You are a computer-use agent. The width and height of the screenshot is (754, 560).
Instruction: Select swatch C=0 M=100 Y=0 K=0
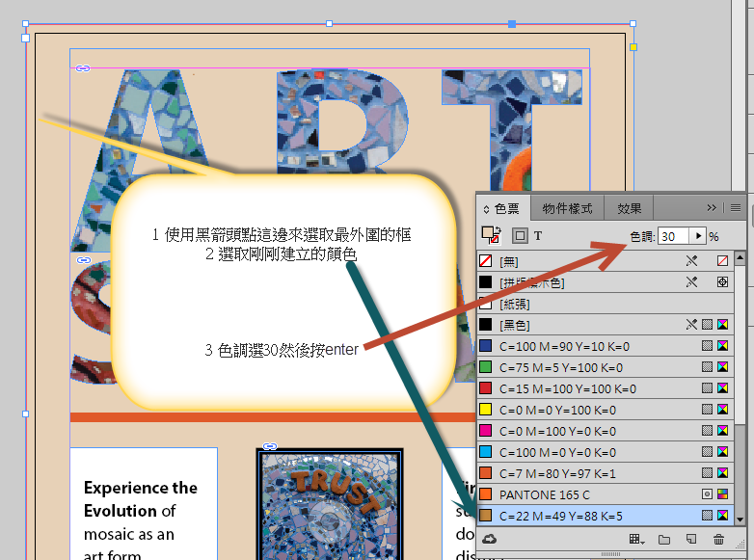[x=606, y=430]
